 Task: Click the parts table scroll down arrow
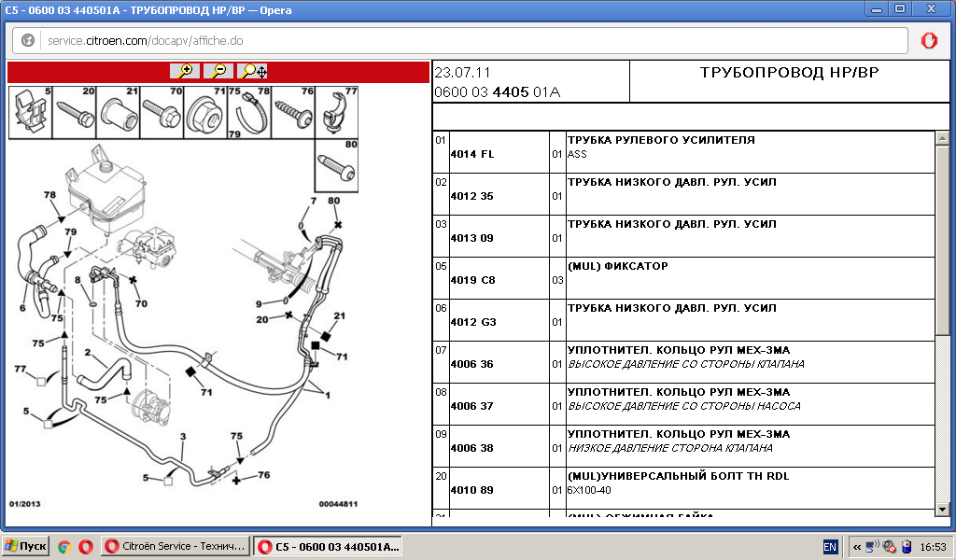943,509
